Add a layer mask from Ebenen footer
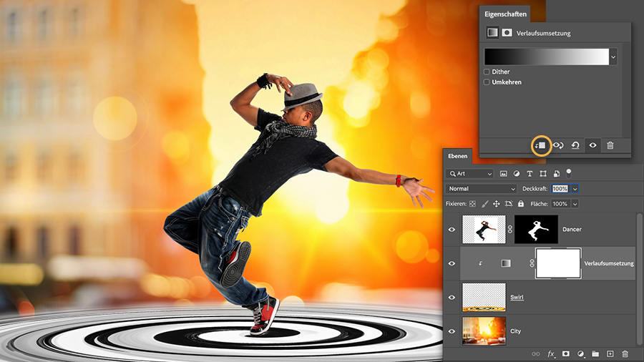 (565, 354)
